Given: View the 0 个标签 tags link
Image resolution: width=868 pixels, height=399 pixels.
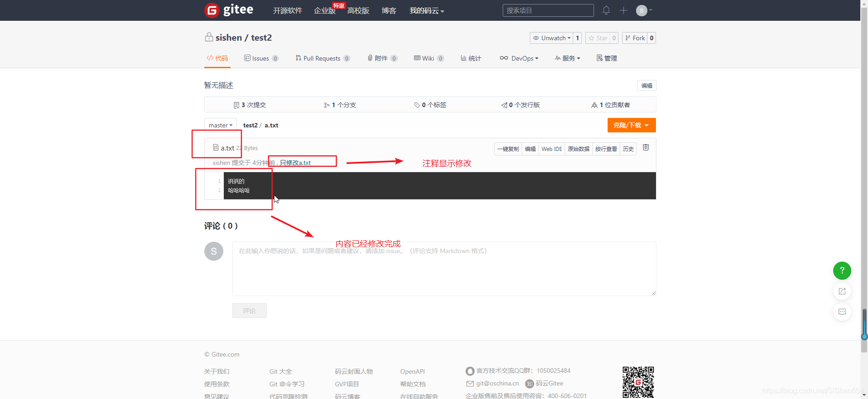Looking at the screenshot, I should (430, 105).
